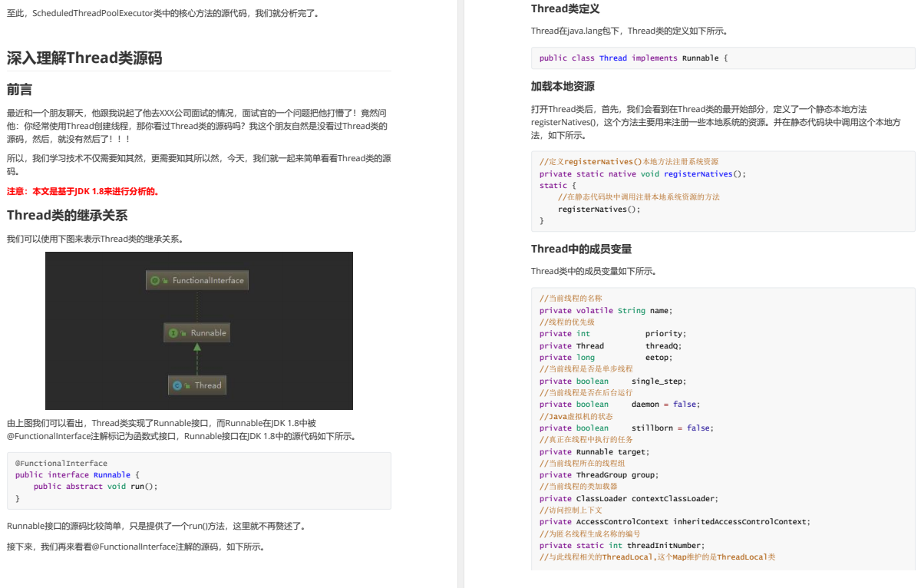Click the heading Thread类定义
The height and width of the screenshot is (588, 921).
[566, 9]
